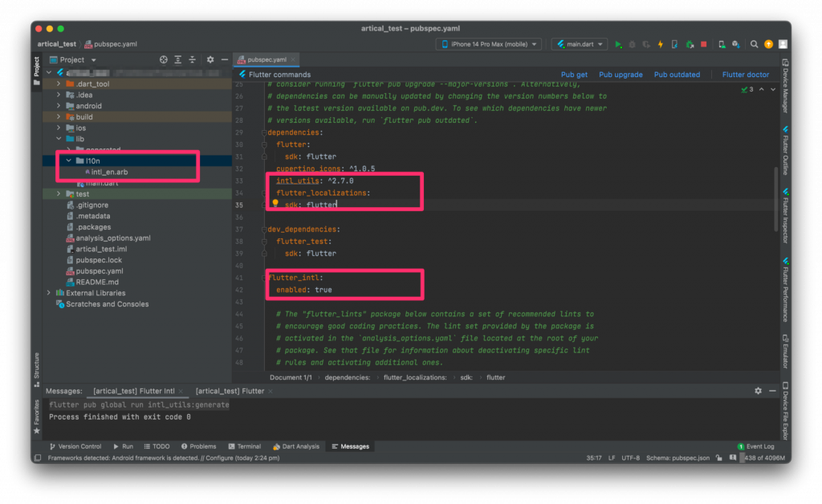Collapse the l10n folder
This screenshot has width=822, height=504.
69,161
